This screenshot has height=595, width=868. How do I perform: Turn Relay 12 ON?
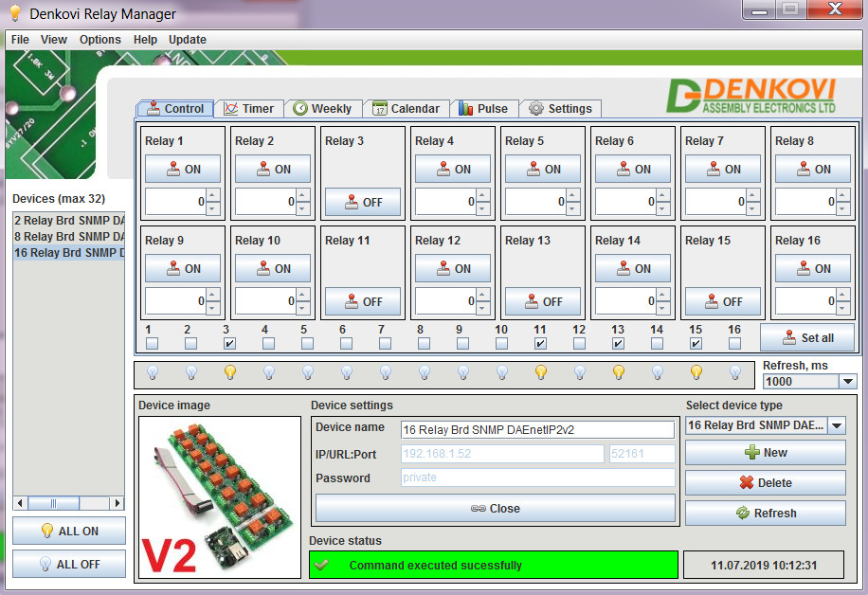tap(453, 268)
